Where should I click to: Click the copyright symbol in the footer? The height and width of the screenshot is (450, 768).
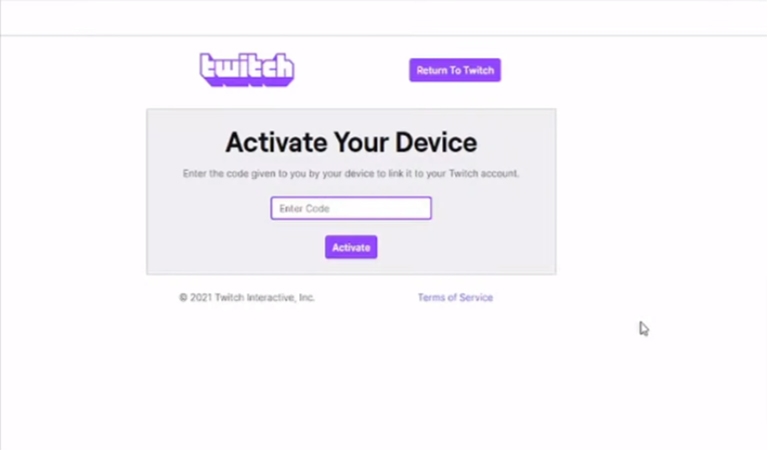(x=183, y=297)
